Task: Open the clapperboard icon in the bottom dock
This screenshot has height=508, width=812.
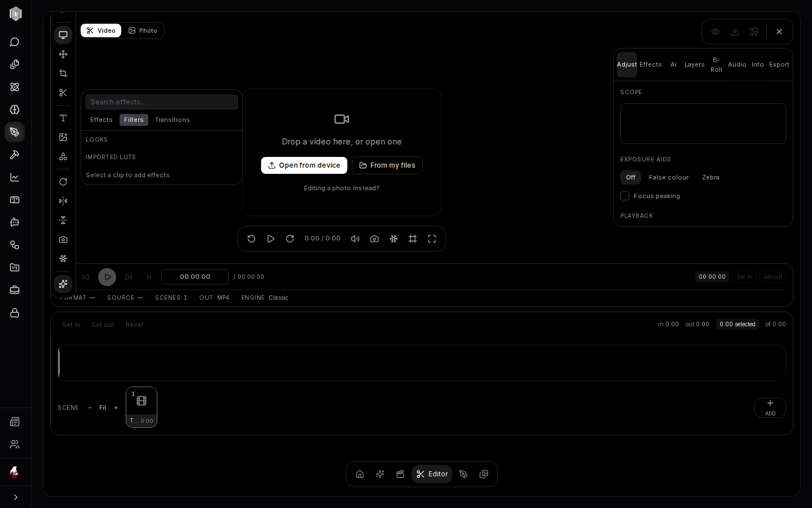Action: [x=400, y=474]
